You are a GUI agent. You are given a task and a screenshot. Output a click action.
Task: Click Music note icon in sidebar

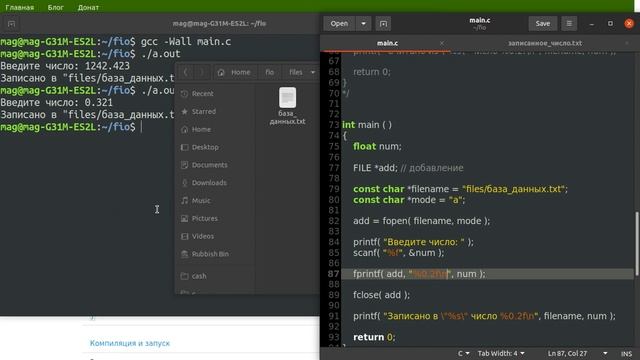184,200
